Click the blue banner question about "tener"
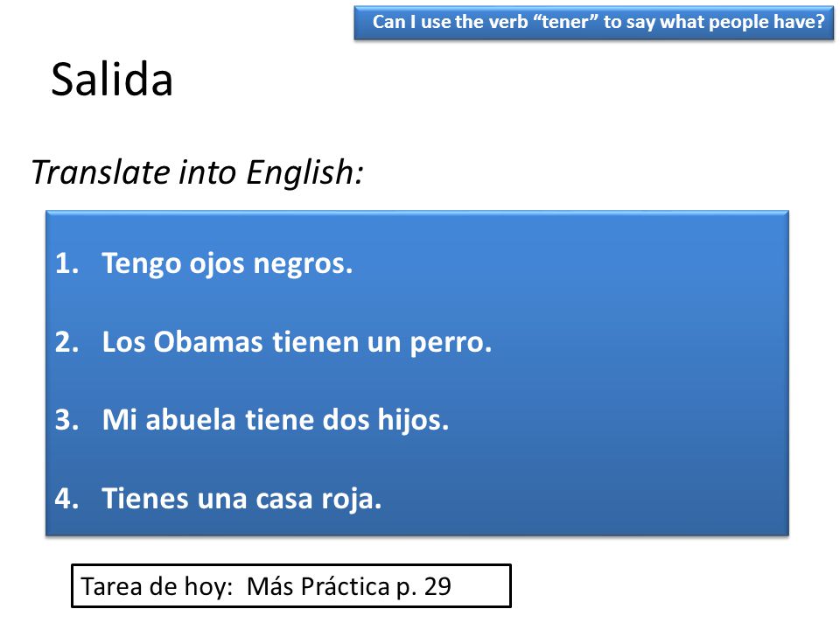This screenshot has height=630, width=840. point(593,23)
